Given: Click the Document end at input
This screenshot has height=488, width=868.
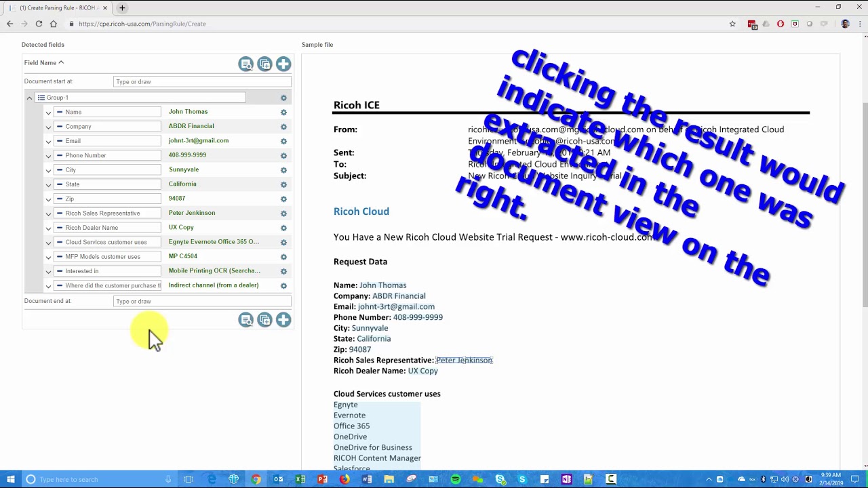Looking at the screenshot, I should pyautogui.click(x=202, y=301).
